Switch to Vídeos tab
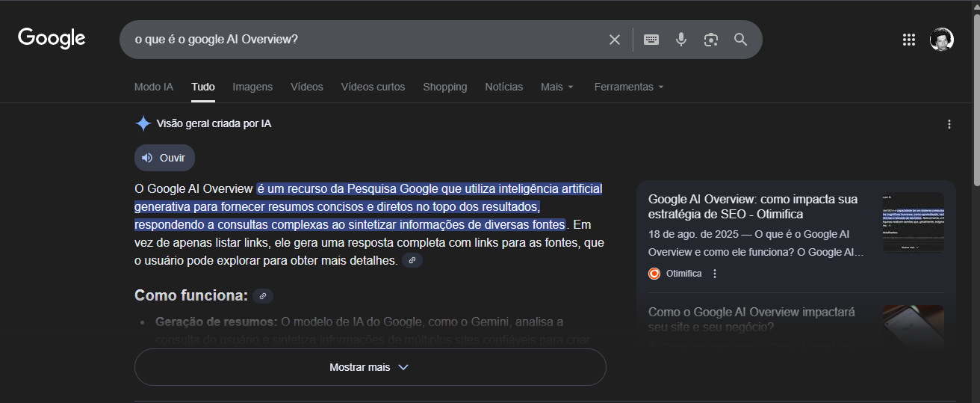Viewport: 980px width, 403px height. (x=307, y=87)
